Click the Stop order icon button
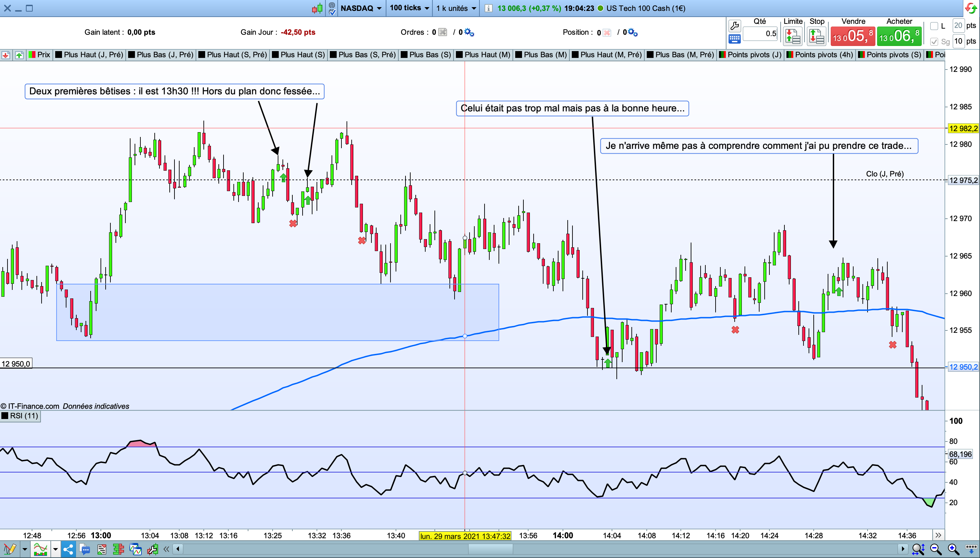 point(816,37)
